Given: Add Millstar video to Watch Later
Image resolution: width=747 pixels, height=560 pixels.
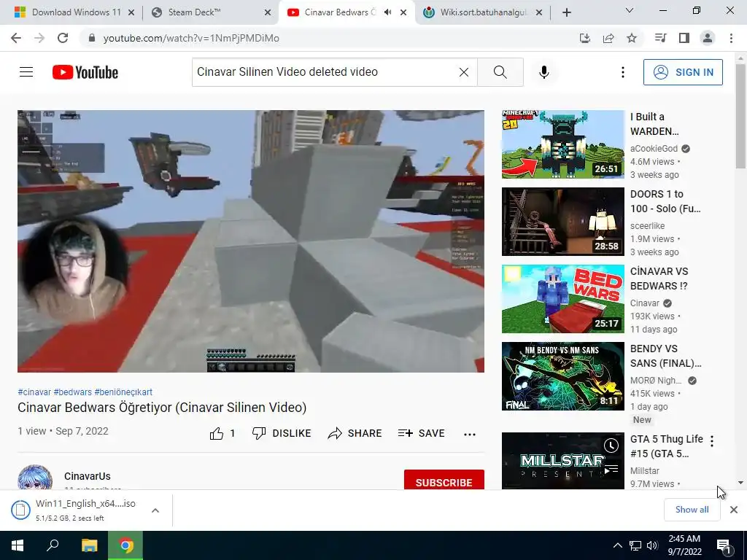Looking at the screenshot, I should coord(611,446).
